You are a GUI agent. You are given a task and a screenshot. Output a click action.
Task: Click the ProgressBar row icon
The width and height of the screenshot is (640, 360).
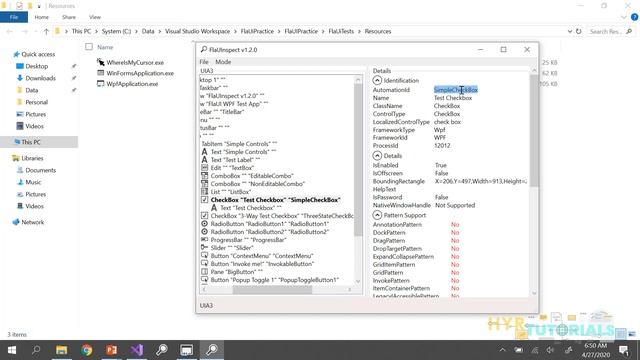coord(204,240)
